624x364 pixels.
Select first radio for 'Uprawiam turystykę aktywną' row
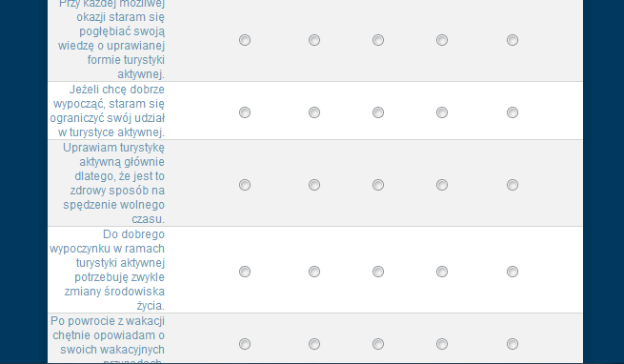[x=245, y=185]
